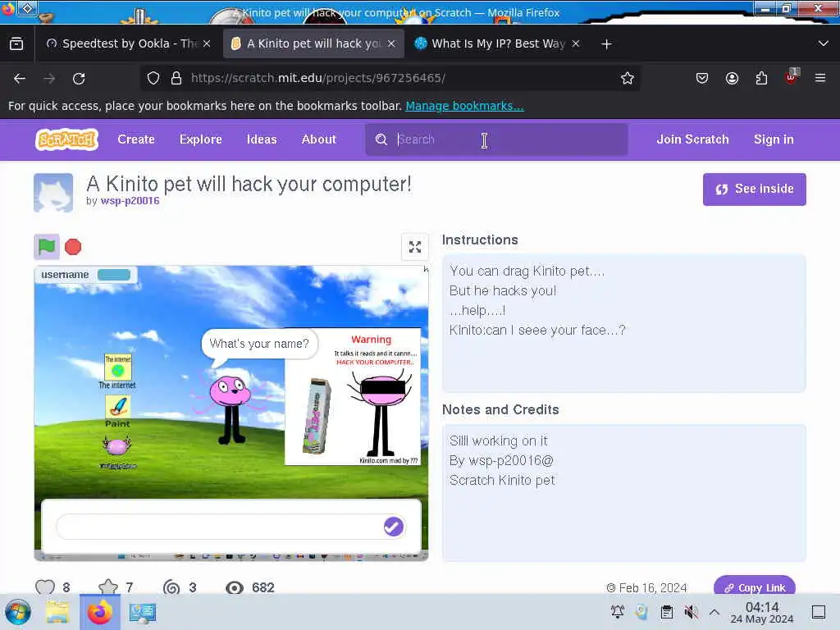Screen dimensions: 840x630
Task: Enter fullscreen mode for the Scratch stage
Action: click(x=415, y=247)
